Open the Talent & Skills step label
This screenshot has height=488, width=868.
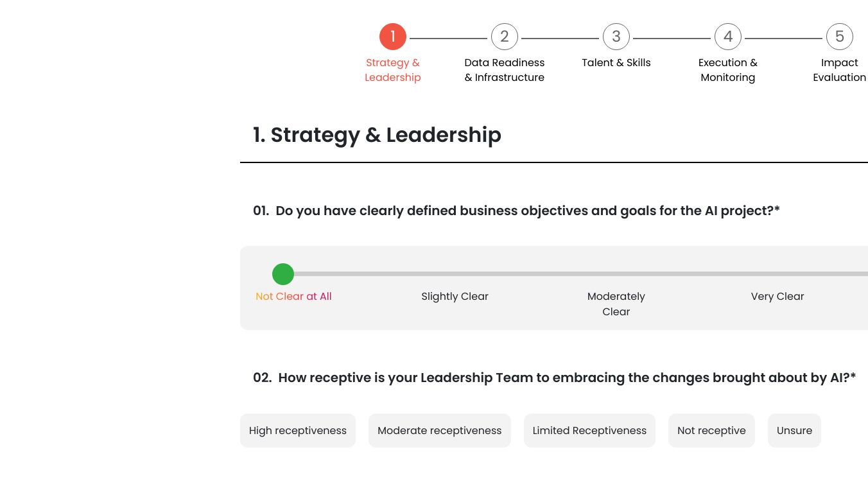[x=616, y=63]
